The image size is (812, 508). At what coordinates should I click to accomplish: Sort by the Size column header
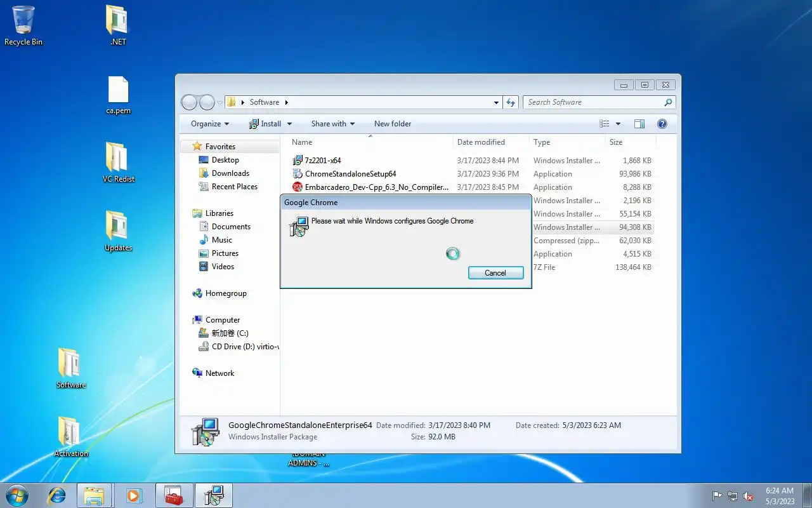click(631, 142)
